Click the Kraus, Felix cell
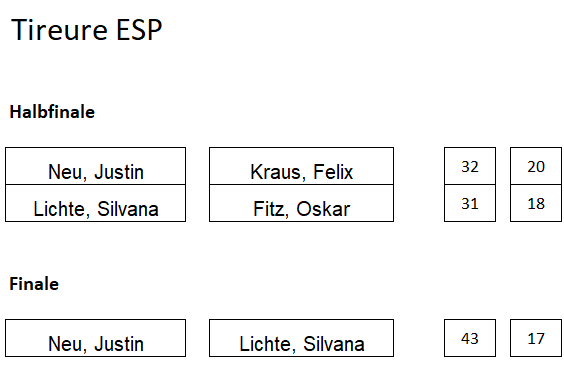The width and height of the screenshot is (564, 365). (301, 166)
